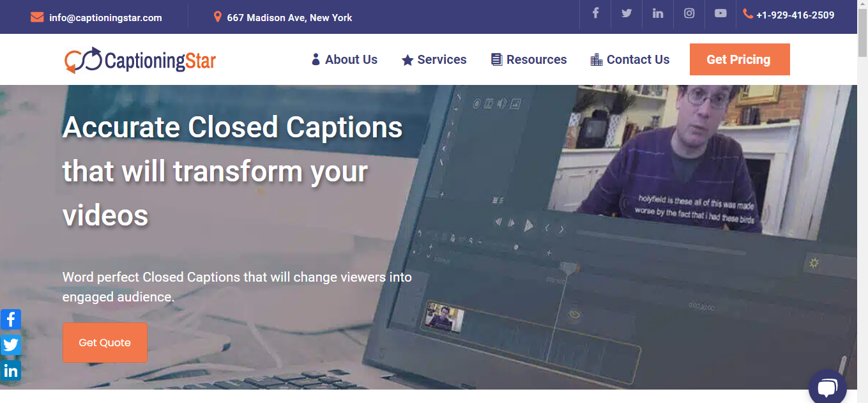Viewport: 868px width, 403px height.
Task: Click the Get Quote button
Action: pos(105,342)
